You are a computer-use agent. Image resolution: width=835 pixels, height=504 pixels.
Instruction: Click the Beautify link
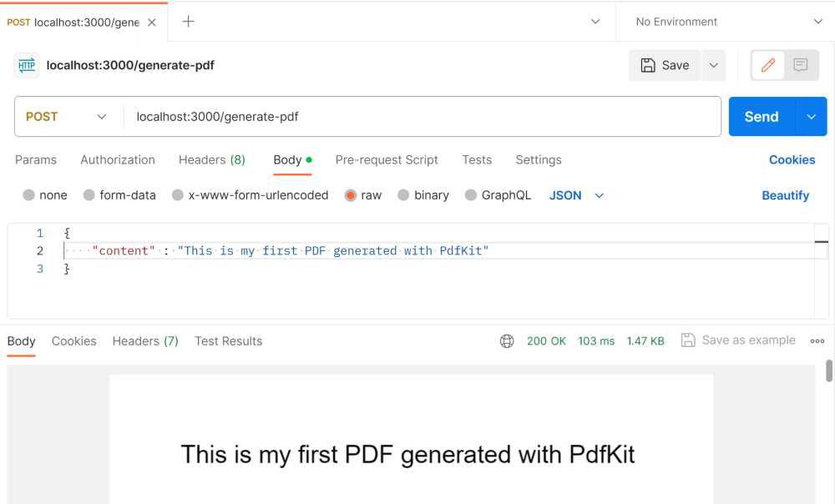(785, 195)
